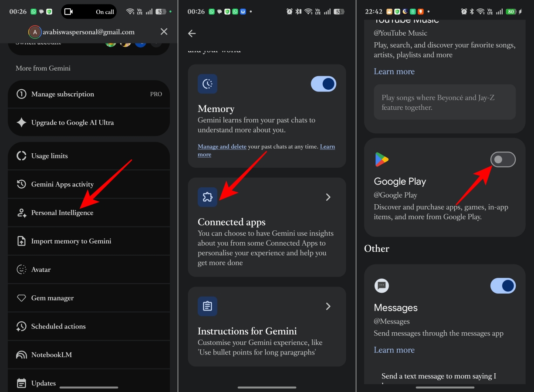Viewport: 534px width, 392px height.
Task: Tap the @Google Play handle text
Action: click(x=395, y=195)
